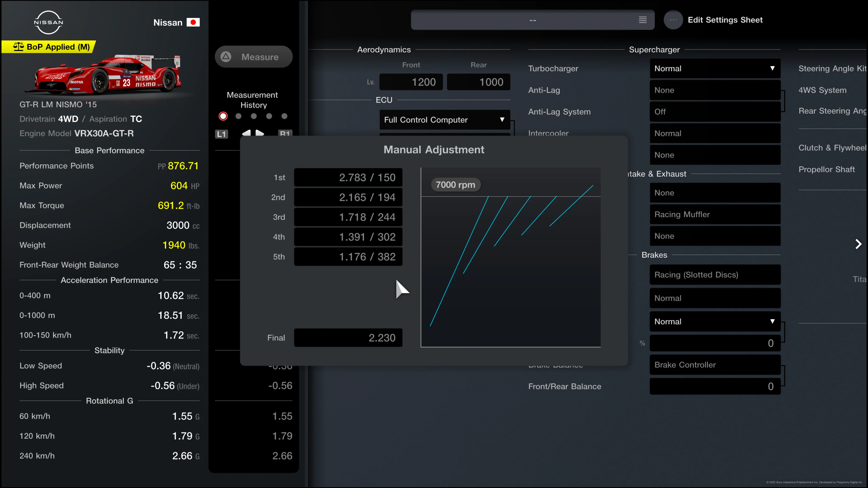Click Edit Settings Sheet label
The height and width of the screenshot is (488, 868).
point(725,20)
